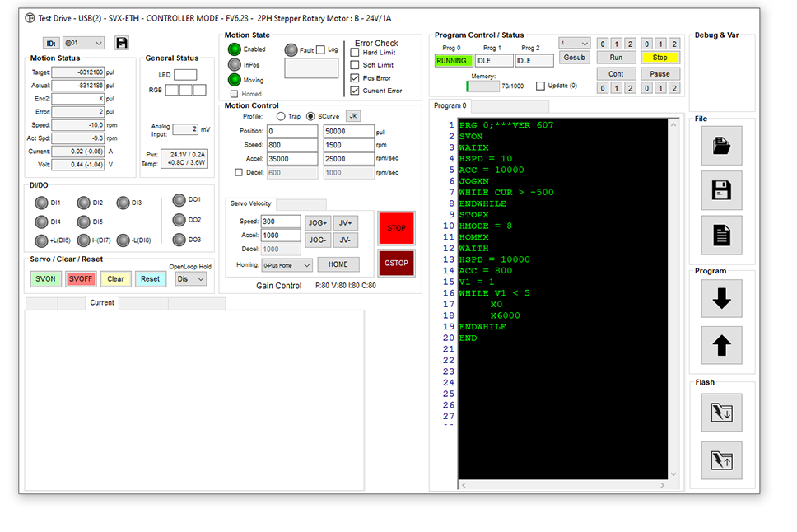Select the Current tab in lower panel
Image resolution: width=797 pixels, height=532 pixels.
(102, 303)
